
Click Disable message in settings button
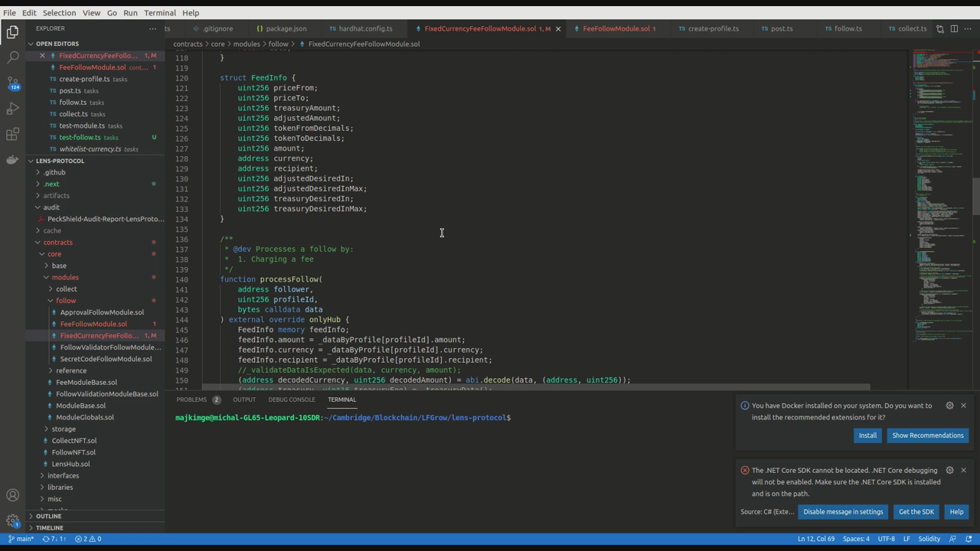843,512
